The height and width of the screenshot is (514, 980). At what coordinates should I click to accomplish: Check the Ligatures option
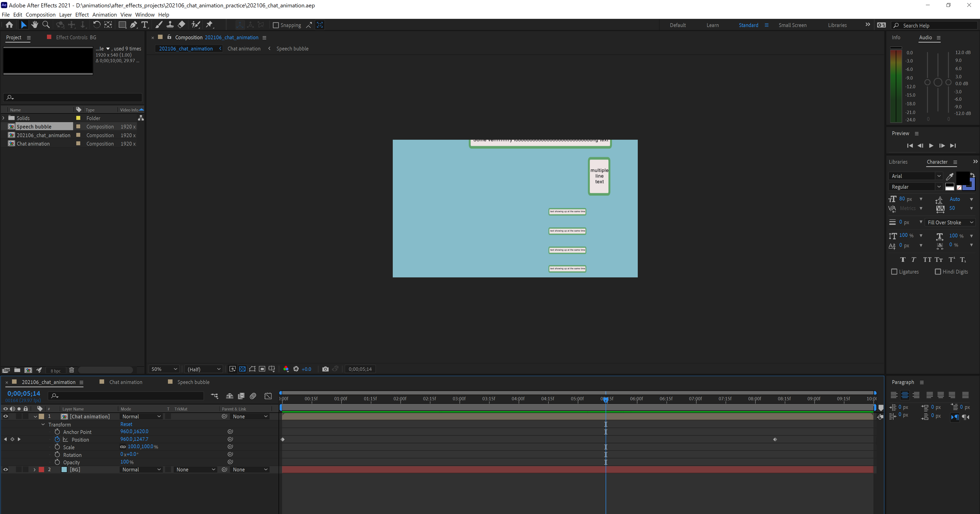[895, 272]
